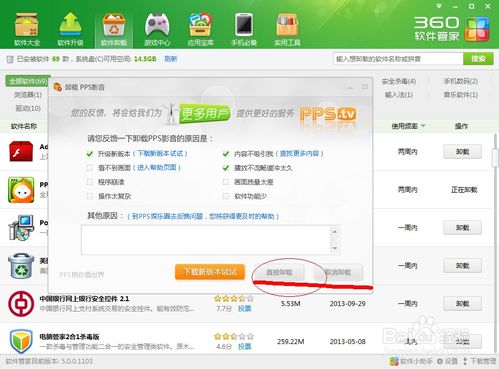The width and height of the screenshot is (499, 369).
Task: Check the 操作太复杂 checkbox
Action: coord(89,196)
